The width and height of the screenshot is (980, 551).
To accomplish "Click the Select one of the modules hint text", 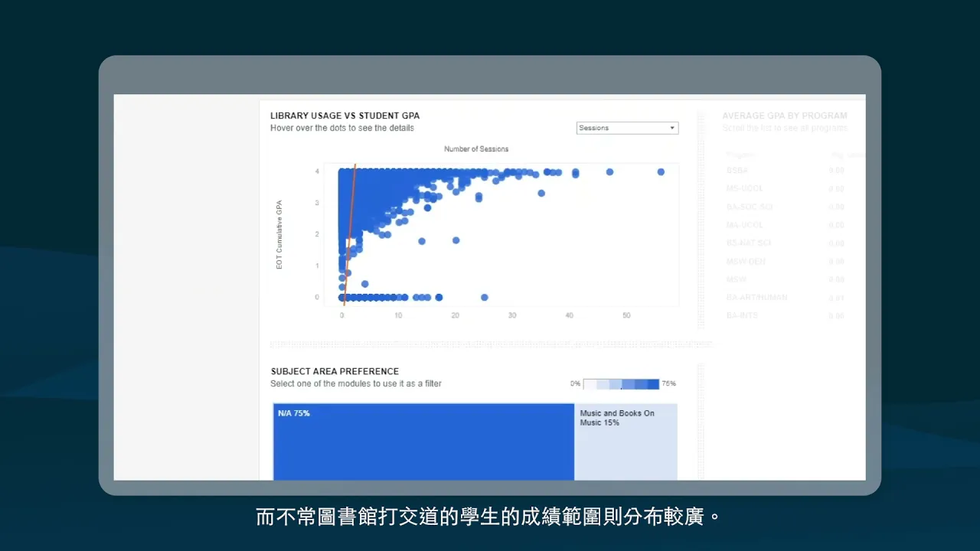I will click(x=356, y=383).
